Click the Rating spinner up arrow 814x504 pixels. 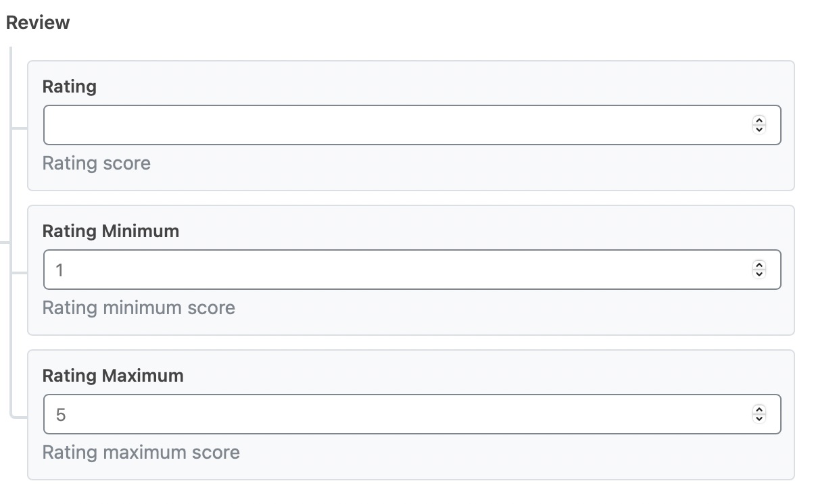click(759, 121)
